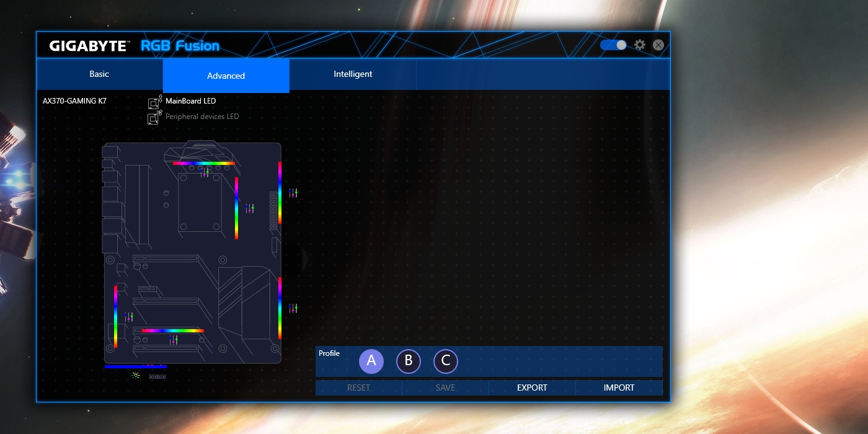Select profile C
Screen dimensions: 868x434
(x=446, y=361)
